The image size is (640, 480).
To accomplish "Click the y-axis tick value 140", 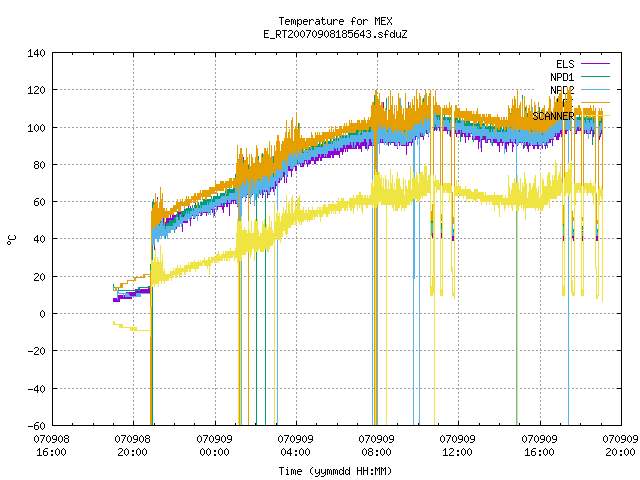I will point(36,53).
